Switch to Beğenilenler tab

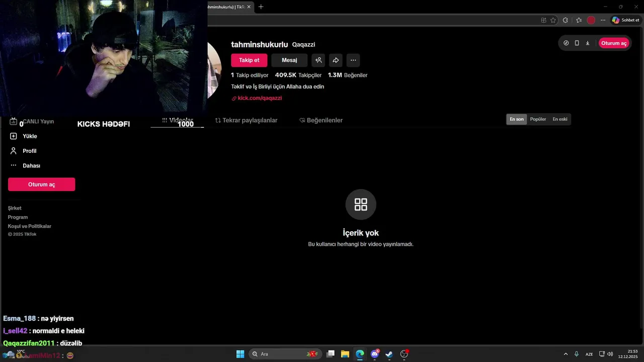point(321,120)
